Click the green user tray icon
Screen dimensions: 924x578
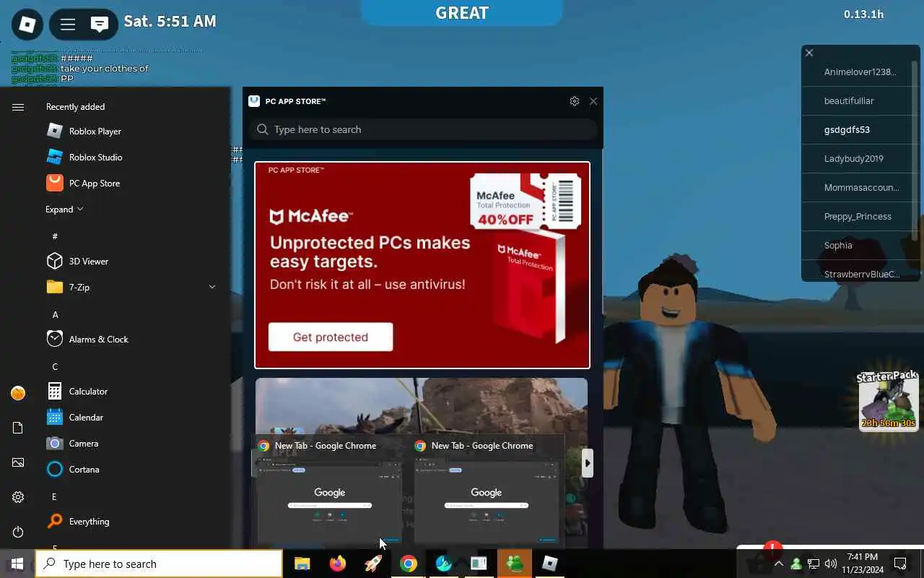click(x=796, y=564)
